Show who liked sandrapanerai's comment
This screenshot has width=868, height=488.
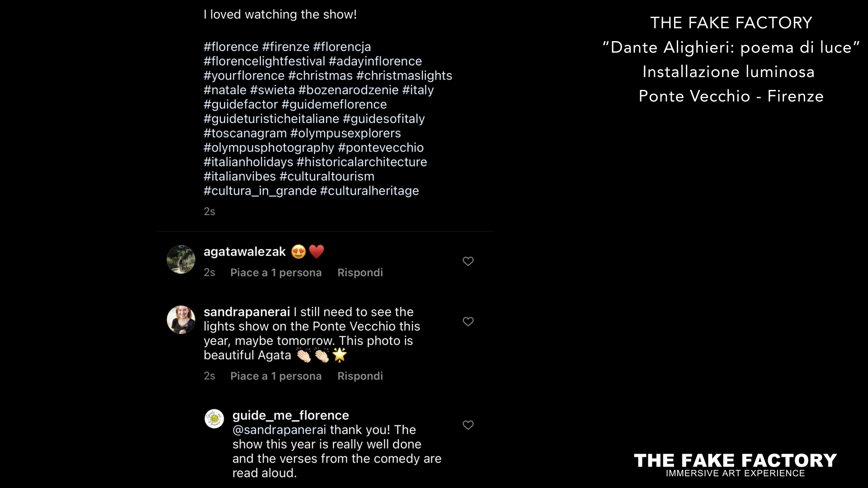coord(276,376)
